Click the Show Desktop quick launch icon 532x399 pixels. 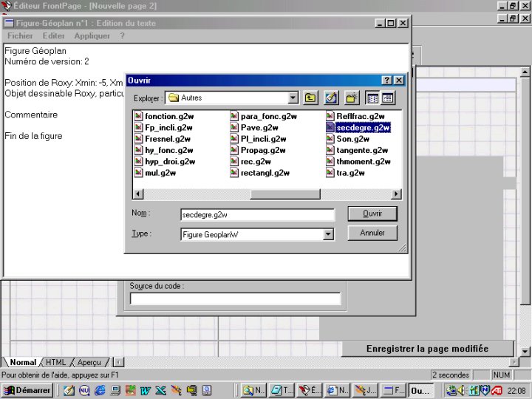pyautogui.click(x=69, y=391)
